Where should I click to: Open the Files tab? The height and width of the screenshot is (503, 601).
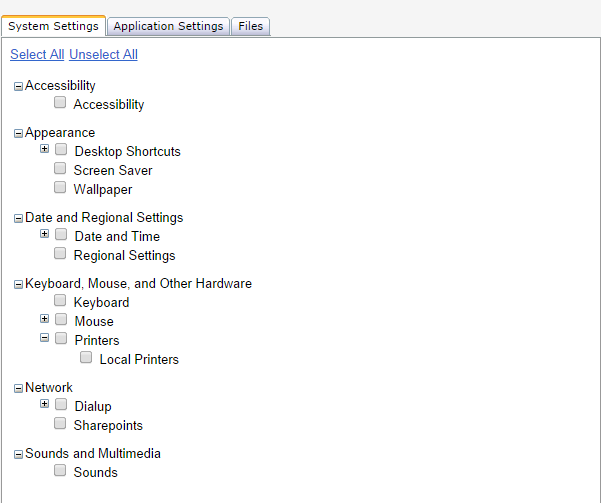pyautogui.click(x=251, y=26)
